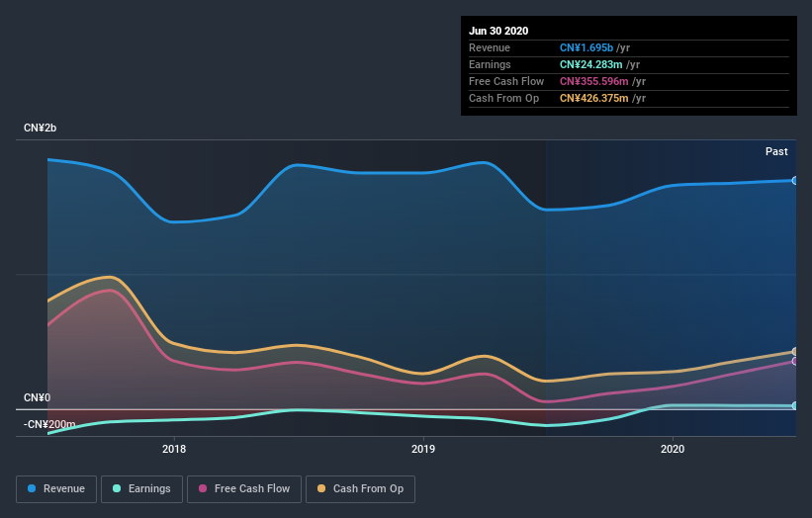Click the CN¥1.695b revenue value
This screenshot has height=518, width=812.
point(586,47)
